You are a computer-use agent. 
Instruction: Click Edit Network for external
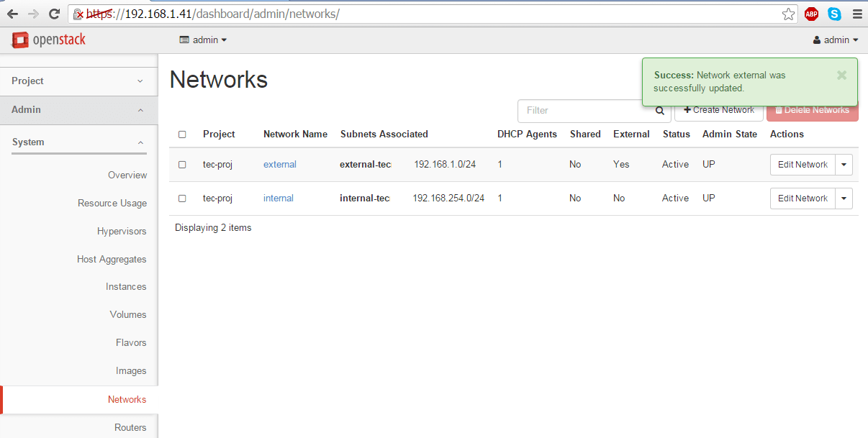[x=803, y=165]
